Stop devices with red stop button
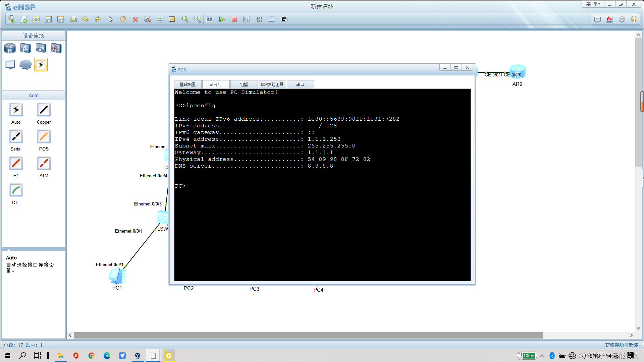This screenshot has width=644, height=362. pos(234,19)
